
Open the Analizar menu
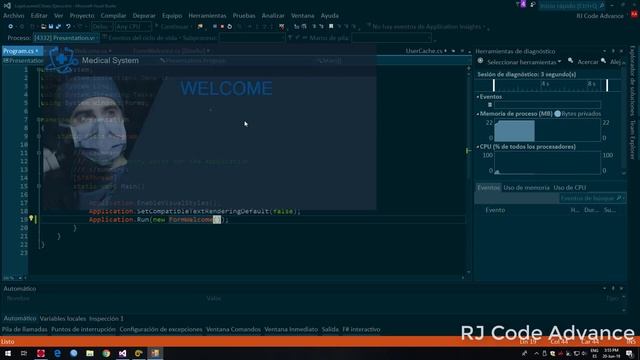tap(273, 16)
